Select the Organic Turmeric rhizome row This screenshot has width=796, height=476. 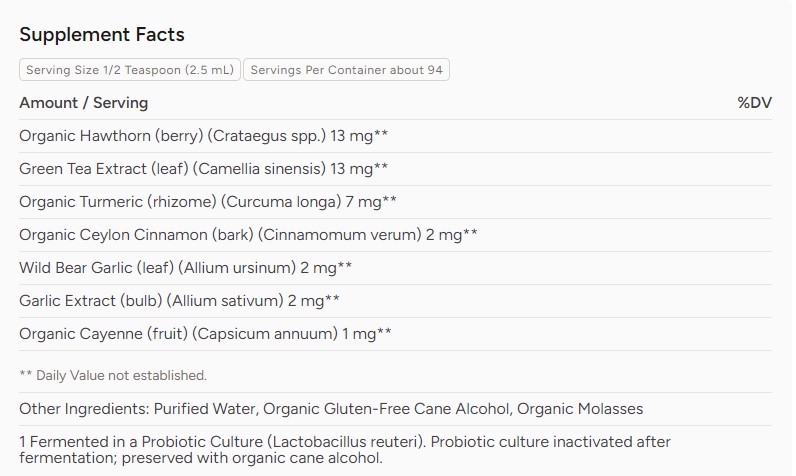pyautogui.click(x=395, y=202)
